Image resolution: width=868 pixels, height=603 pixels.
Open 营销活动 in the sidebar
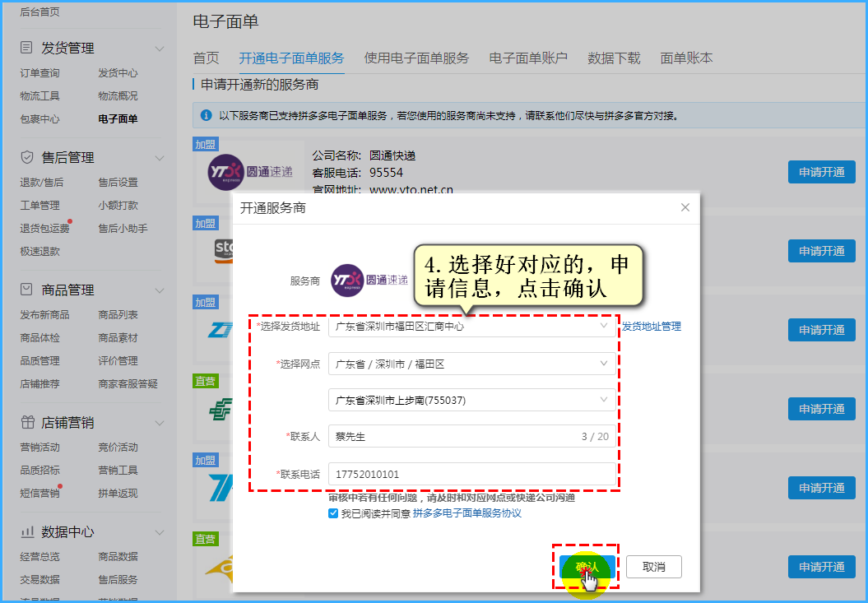pos(39,447)
